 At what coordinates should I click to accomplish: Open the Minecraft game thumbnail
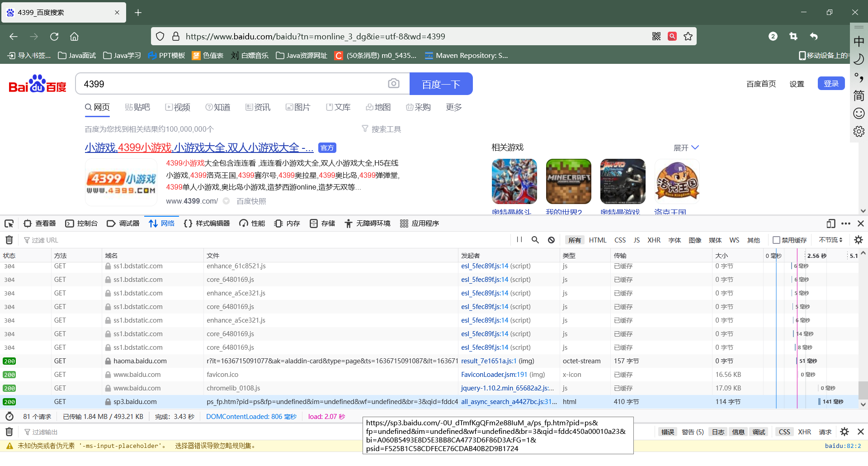568,181
